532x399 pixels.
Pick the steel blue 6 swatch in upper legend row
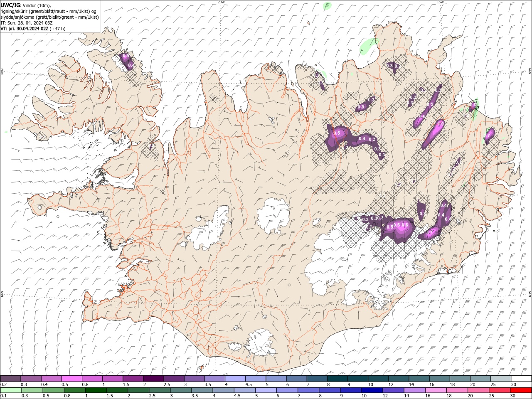297,379
